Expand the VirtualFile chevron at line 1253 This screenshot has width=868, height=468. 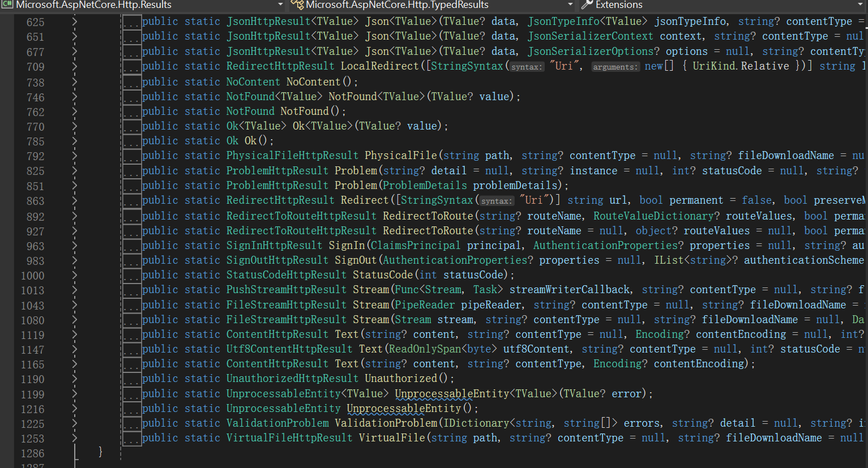coord(74,438)
